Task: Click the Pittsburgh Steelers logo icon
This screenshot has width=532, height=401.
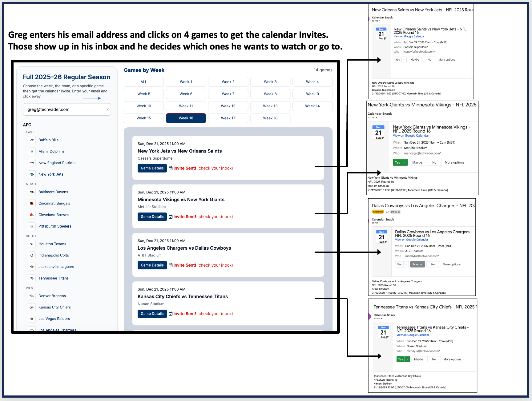Action: pos(32,226)
